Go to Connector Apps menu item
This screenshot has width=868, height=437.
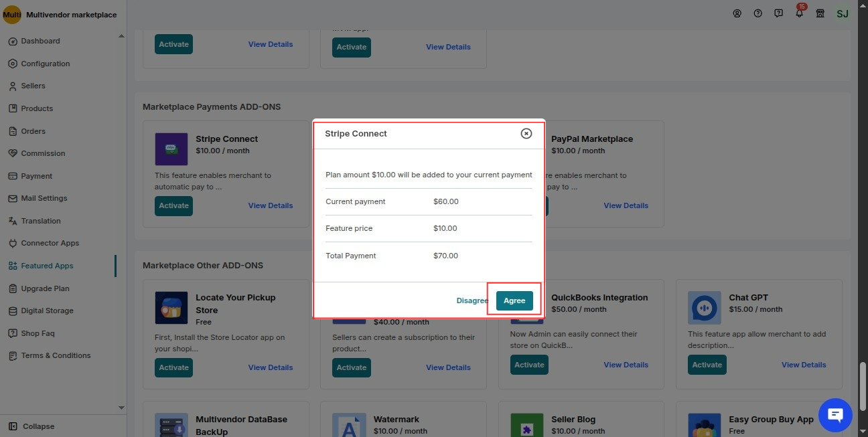click(50, 244)
